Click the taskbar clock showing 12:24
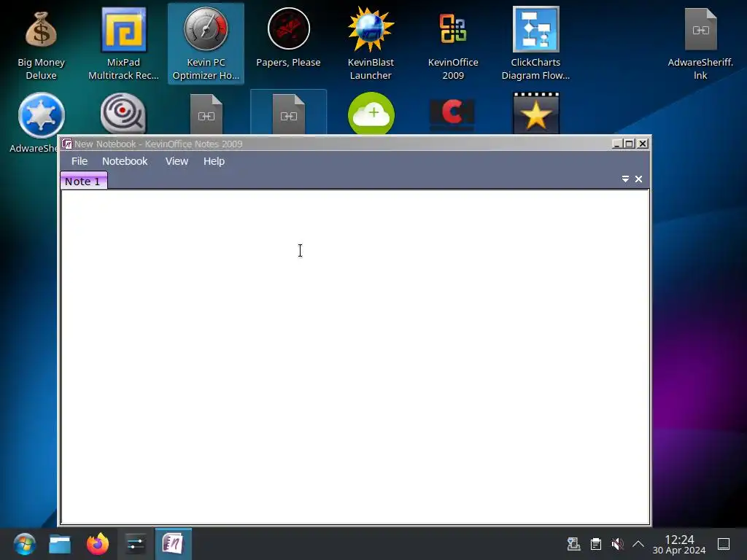 (679, 544)
